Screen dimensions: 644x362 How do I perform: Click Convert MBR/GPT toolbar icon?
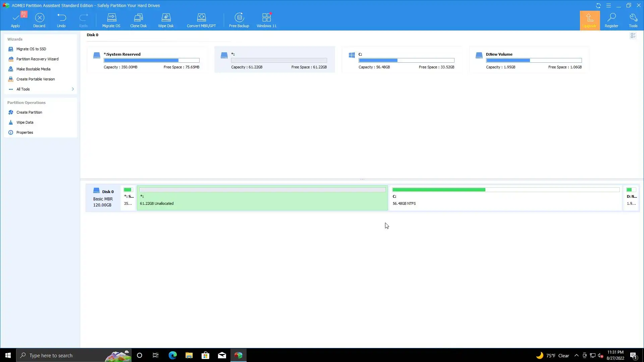[201, 20]
